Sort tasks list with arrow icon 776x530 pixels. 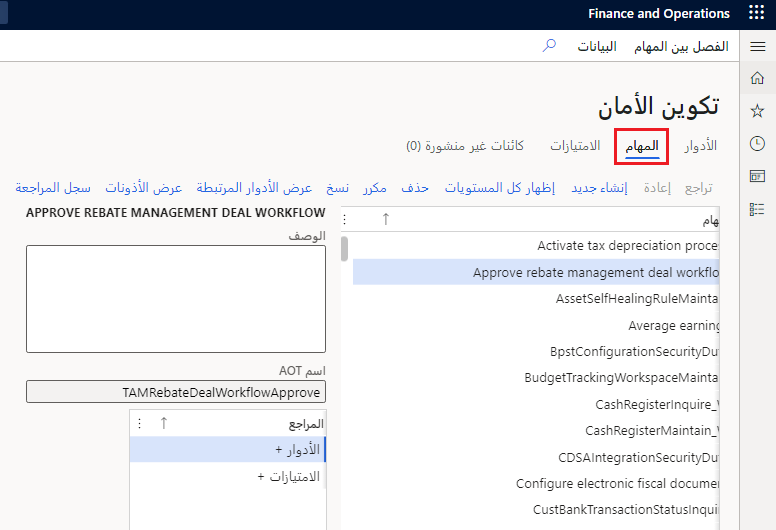click(386, 219)
